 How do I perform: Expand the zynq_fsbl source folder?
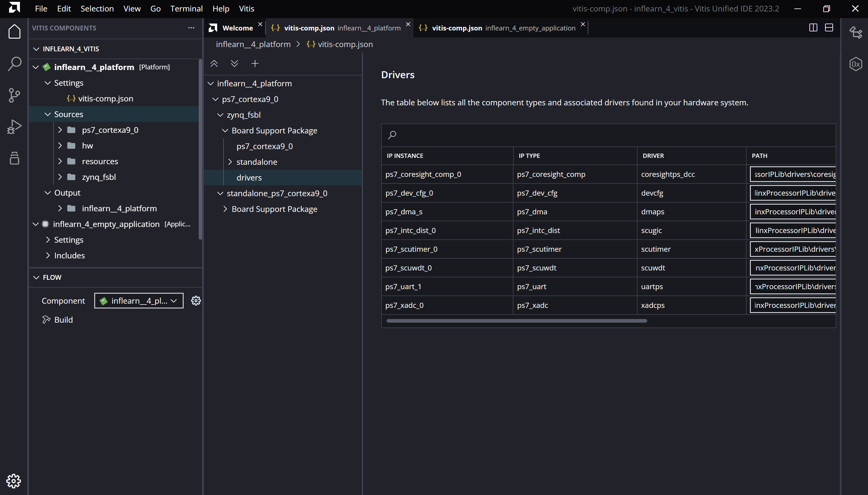pos(60,177)
